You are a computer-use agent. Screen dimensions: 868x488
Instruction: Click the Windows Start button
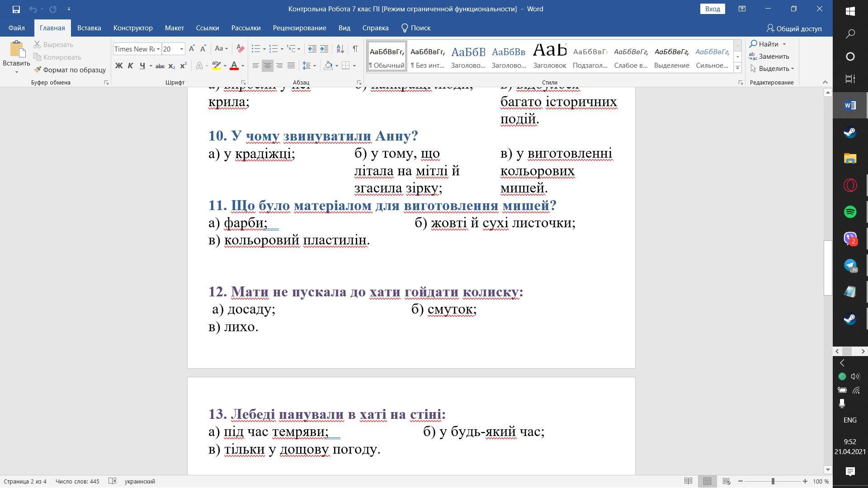click(850, 11)
